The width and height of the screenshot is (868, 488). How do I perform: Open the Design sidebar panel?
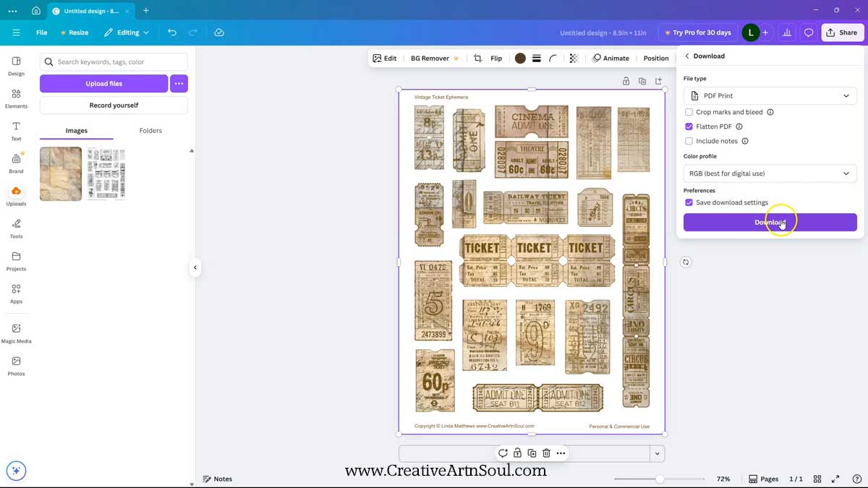pos(16,66)
